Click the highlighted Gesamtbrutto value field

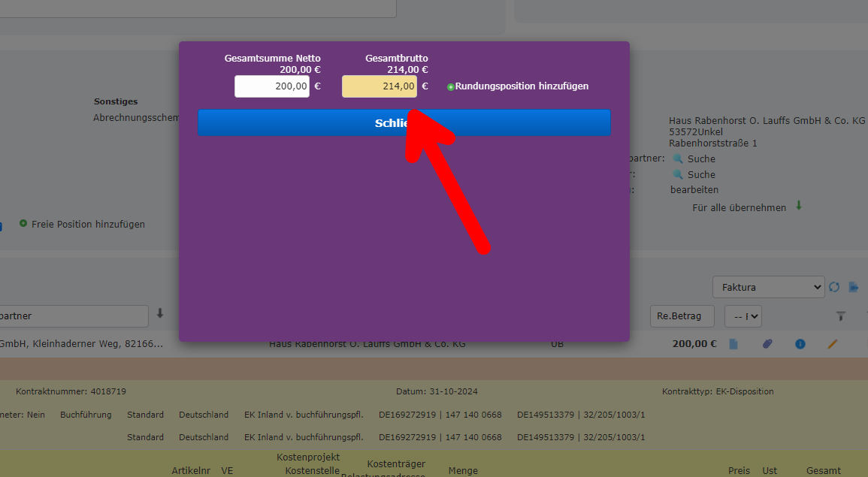[379, 86]
